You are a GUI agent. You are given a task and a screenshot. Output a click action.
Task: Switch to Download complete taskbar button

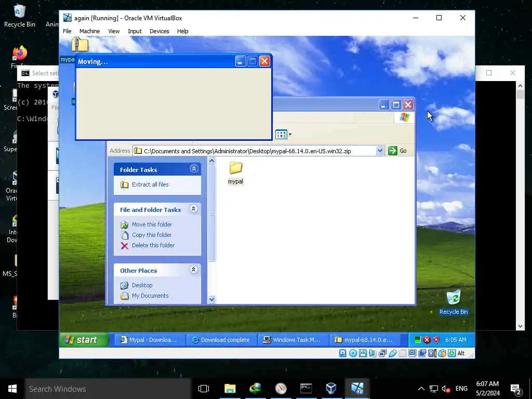pos(221,340)
